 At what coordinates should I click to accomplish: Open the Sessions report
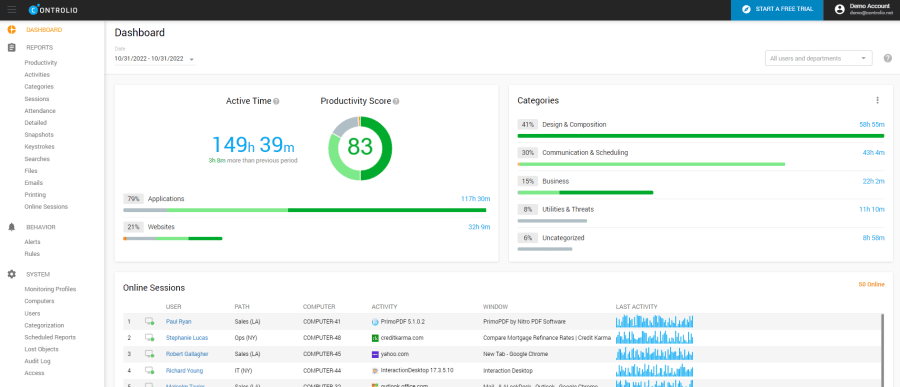click(37, 99)
